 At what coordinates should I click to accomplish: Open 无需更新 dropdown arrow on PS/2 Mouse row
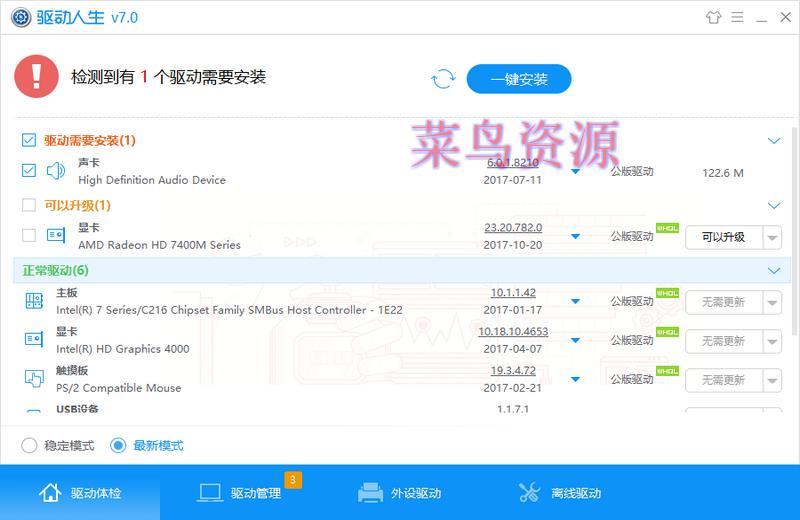point(772,381)
